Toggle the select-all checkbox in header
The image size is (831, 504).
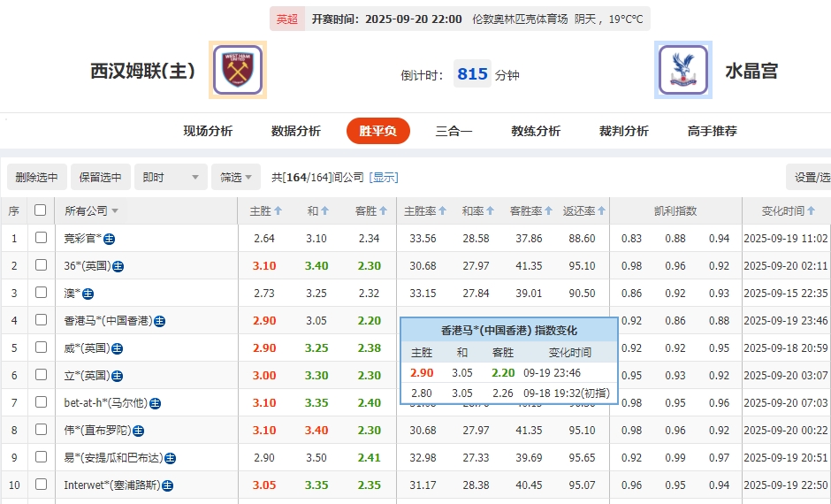41,210
